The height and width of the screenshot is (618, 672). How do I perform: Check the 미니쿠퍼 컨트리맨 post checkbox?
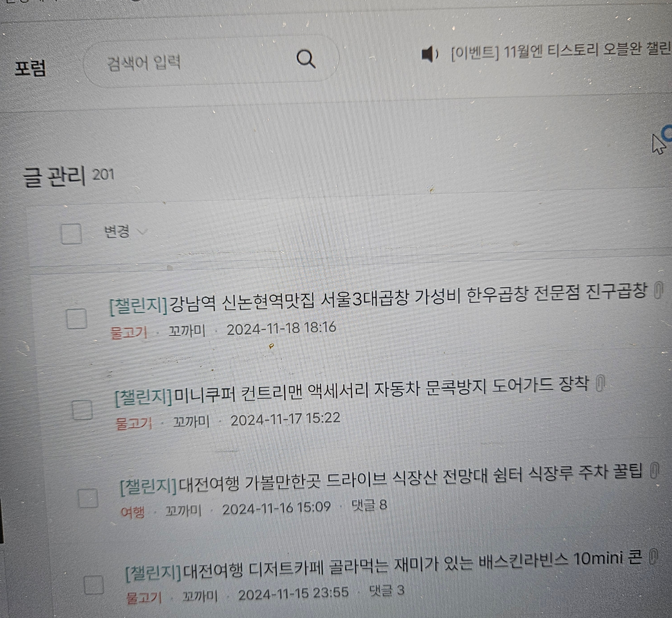click(x=82, y=410)
